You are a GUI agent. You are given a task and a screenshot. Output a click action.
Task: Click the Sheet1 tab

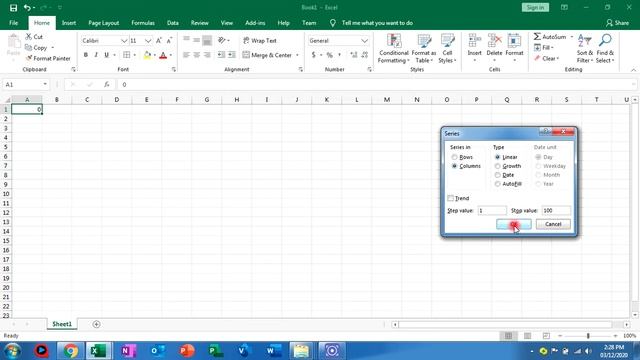[x=62, y=324]
